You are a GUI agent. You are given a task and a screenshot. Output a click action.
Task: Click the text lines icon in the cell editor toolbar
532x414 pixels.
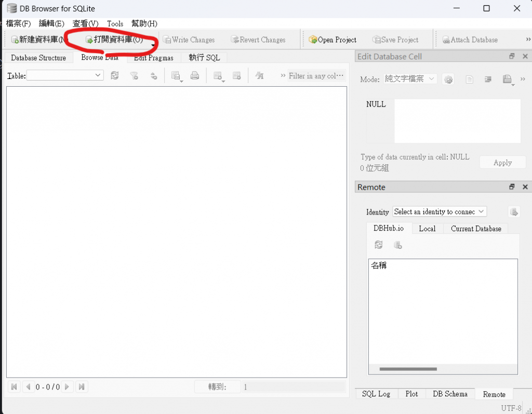coord(488,79)
